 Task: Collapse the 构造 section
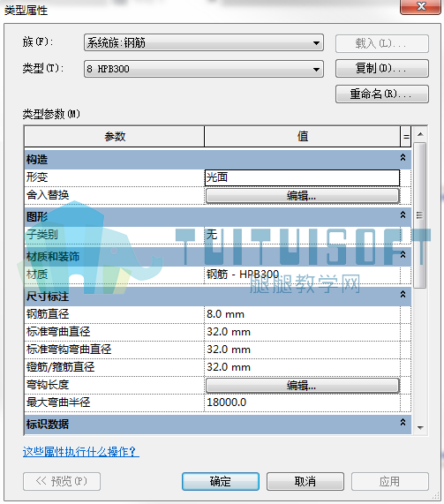click(x=403, y=158)
